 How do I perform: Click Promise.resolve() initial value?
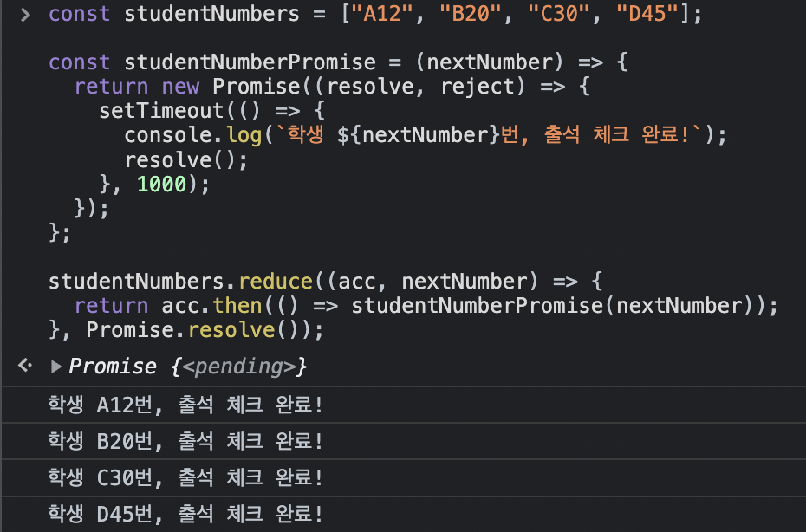pos(198,330)
